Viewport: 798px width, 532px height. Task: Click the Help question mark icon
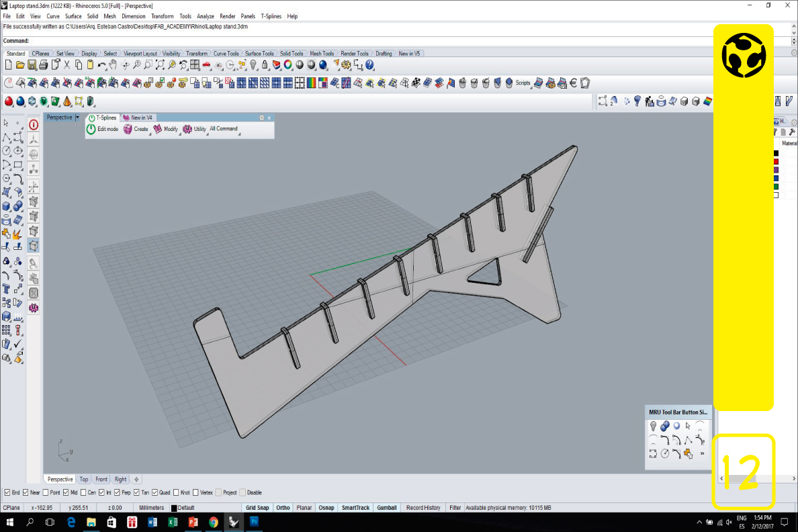[x=369, y=65]
